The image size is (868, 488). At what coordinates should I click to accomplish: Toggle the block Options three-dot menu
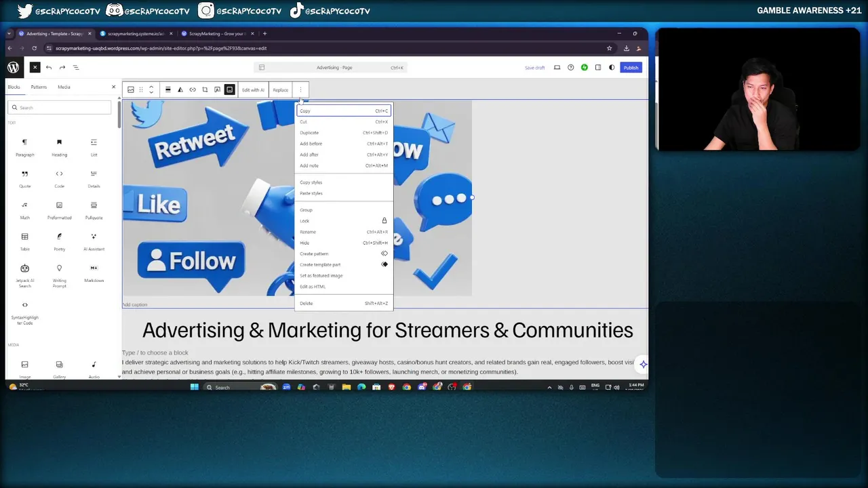(300, 89)
